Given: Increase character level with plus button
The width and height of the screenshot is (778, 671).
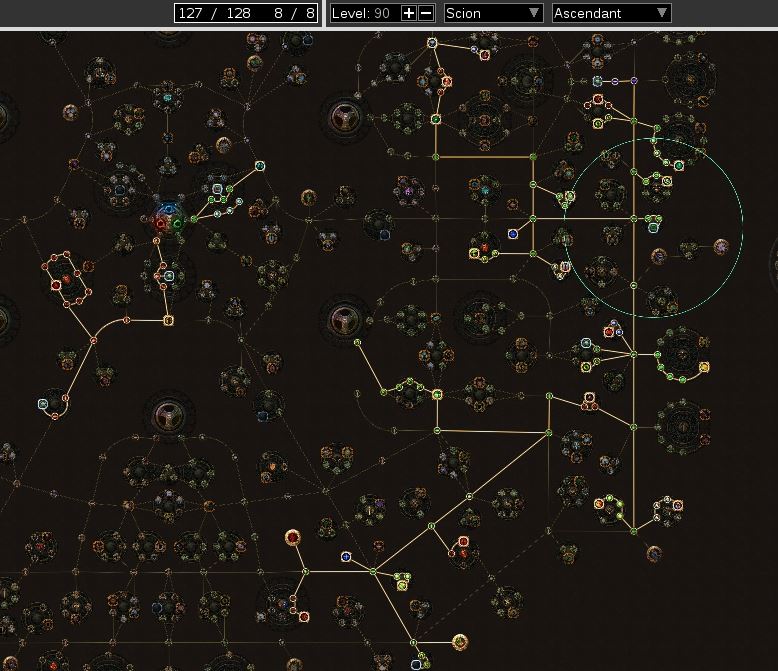Looking at the screenshot, I should (x=408, y=13).
